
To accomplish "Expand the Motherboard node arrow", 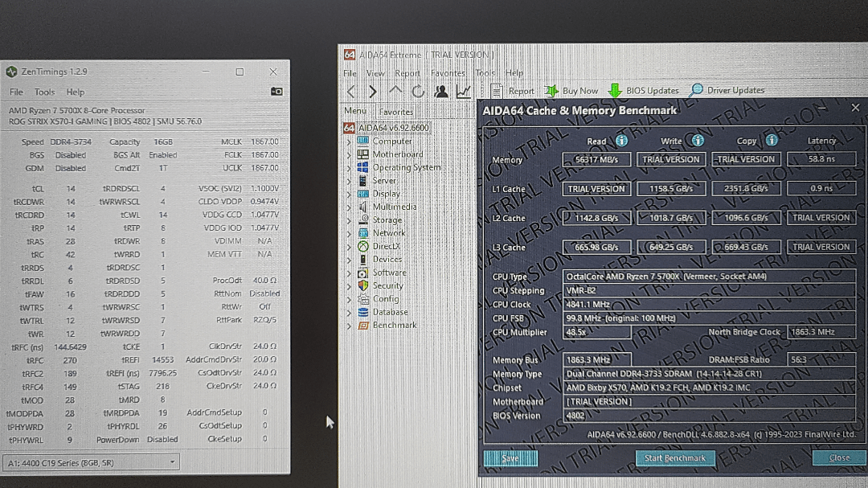I will tap(350, 154).
